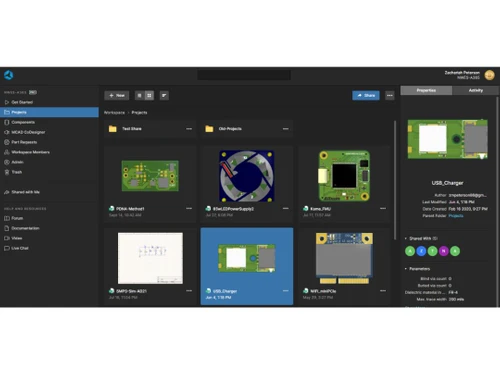The width and height of the screenshot is (500, 375).
Task: Open MCAD CoDesigner in the sidebar
Action: pyautogui.click(x=28, y=132)
